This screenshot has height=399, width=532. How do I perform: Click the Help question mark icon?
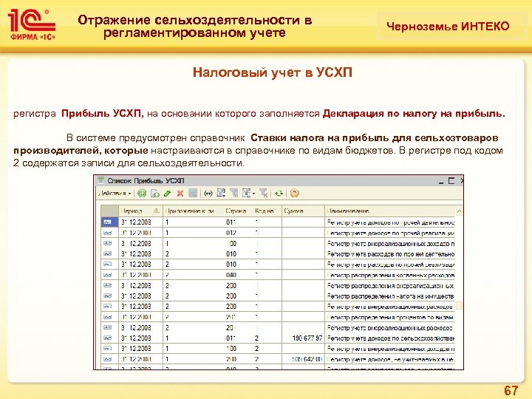(295, 194)
